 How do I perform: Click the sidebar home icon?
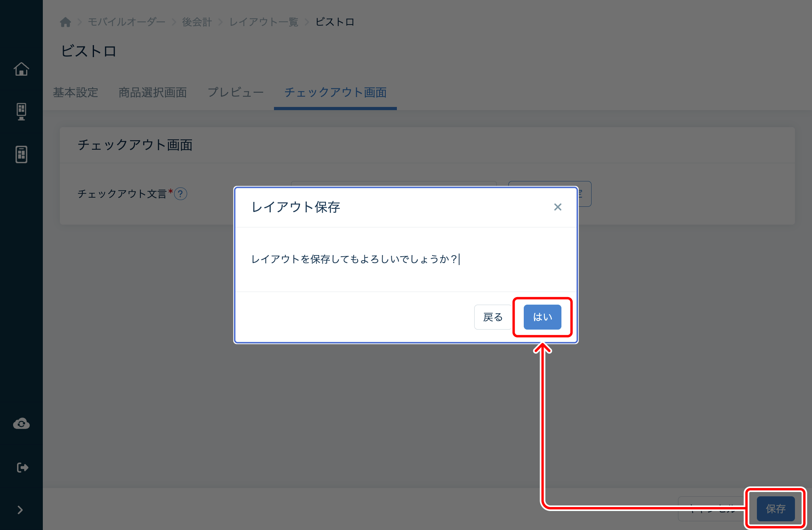[x=21, y=69]
